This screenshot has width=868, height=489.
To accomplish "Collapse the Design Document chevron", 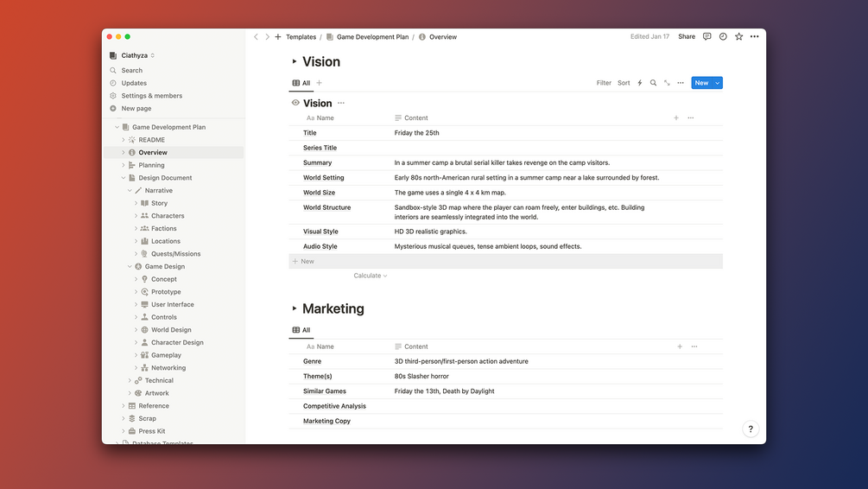I will [123, 178].
